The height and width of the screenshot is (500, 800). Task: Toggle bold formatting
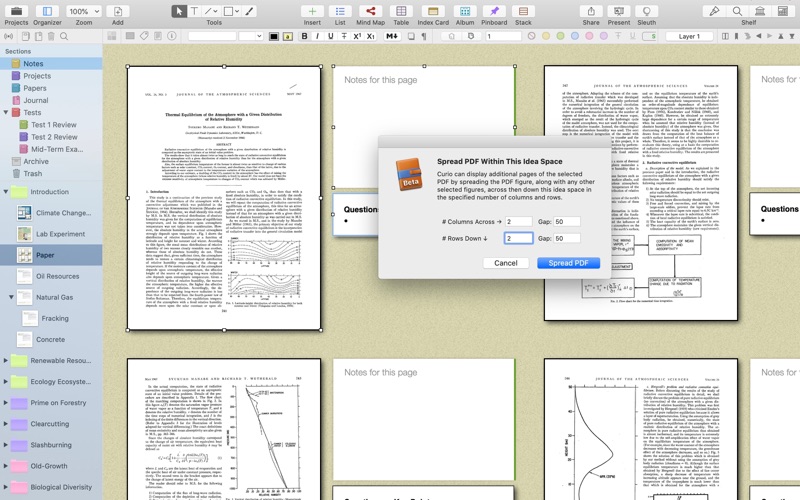click(x=305, y=36)
